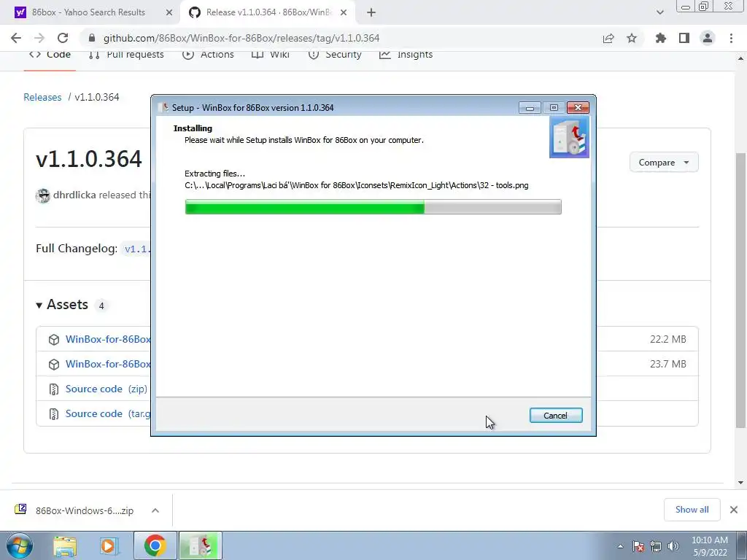Open the Chrome profile avatar
Viewport: 747px width, 560px height.
pyautogui.click(x=708, y=38)
